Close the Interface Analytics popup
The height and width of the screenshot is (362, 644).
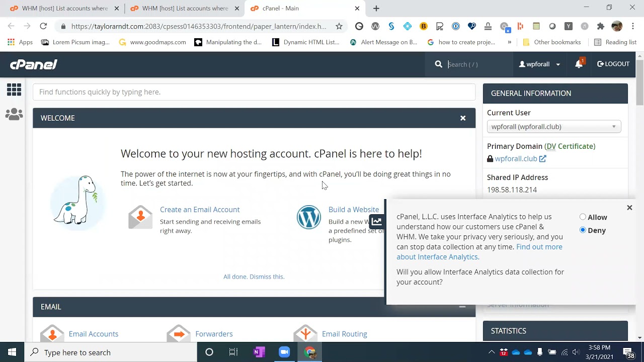pos(629,208)
